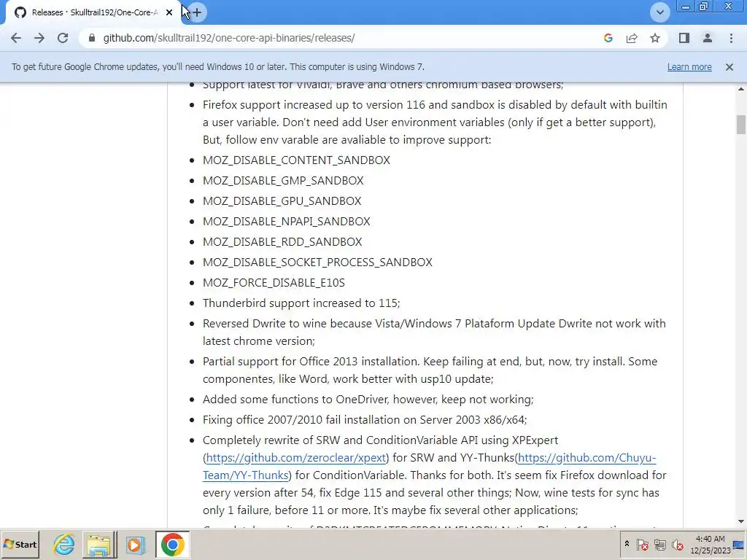Go back using the browser back arrow
This screenshot has width=747, height=560.
[x=16, y=38]
